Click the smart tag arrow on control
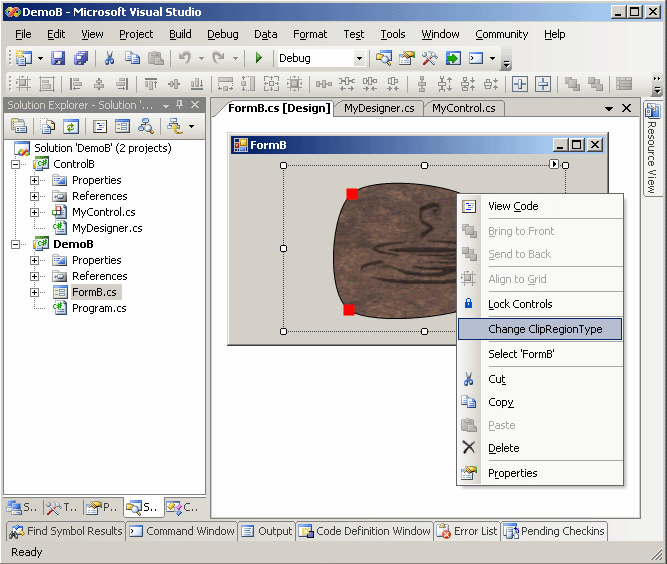667x564 pixels. tap(553, 164)
